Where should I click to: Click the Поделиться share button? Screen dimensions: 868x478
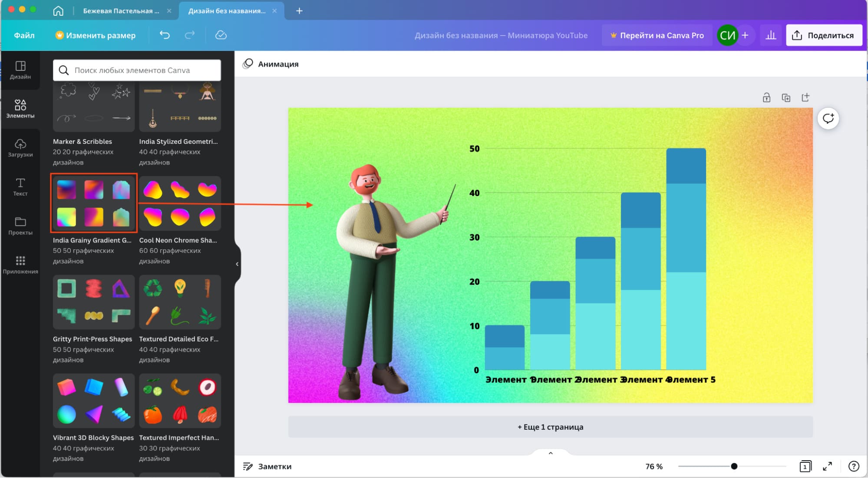click(823, 35)
